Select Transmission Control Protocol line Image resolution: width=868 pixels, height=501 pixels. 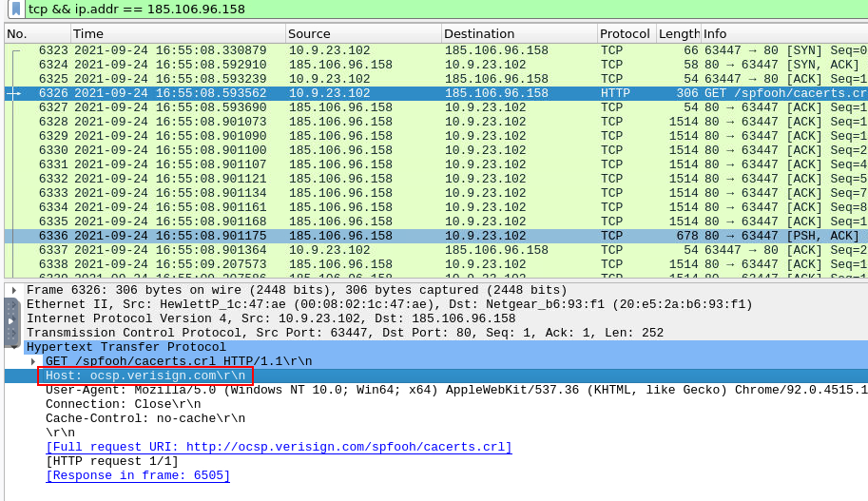coord(345,333)
